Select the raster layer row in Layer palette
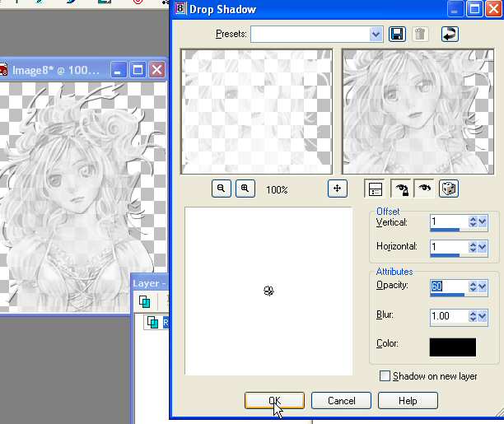Screen dimensions: 504x424 click(x=157, y=322)
